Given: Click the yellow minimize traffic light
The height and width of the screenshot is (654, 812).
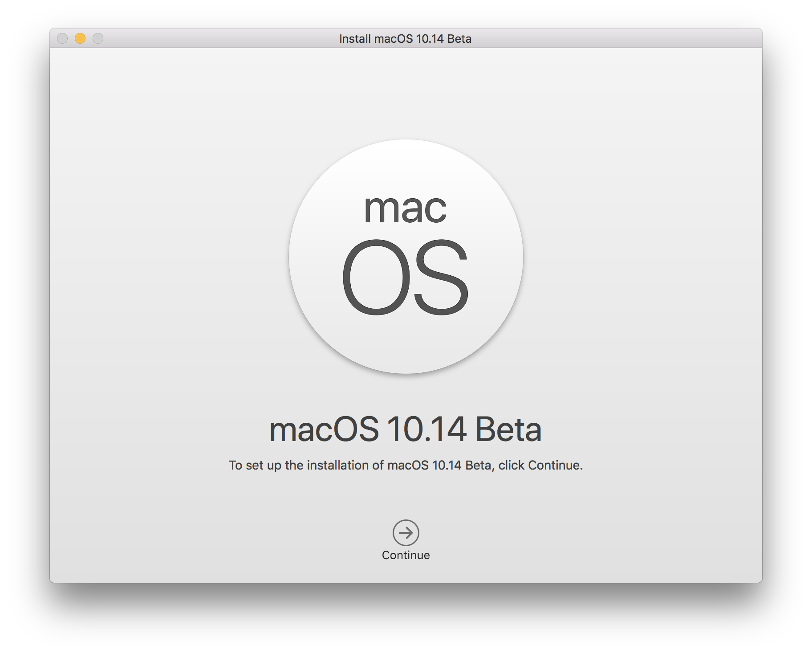Looking at the screenshot, I should point(79,39).
